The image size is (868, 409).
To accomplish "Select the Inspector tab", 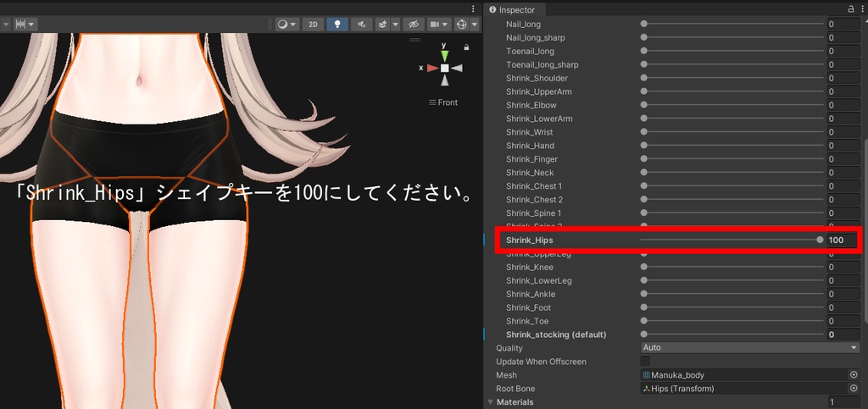I will tap(513, 10).
